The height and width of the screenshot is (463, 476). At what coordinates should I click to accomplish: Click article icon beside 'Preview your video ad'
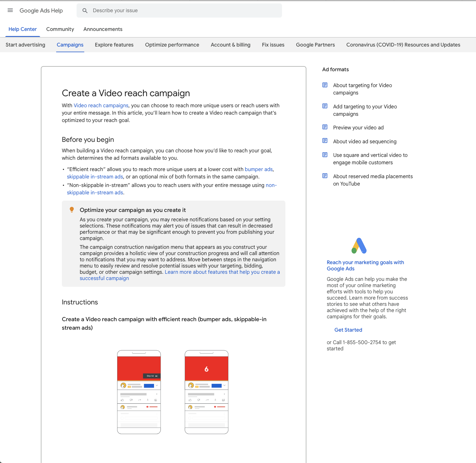pyautogui.click(x=325, y=127)
